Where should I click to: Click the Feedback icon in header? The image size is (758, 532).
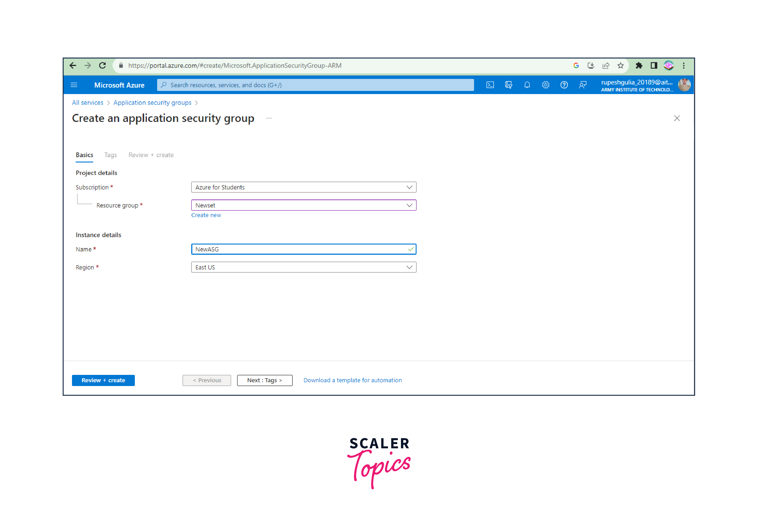pyautogui.click(x=582, y=85)
